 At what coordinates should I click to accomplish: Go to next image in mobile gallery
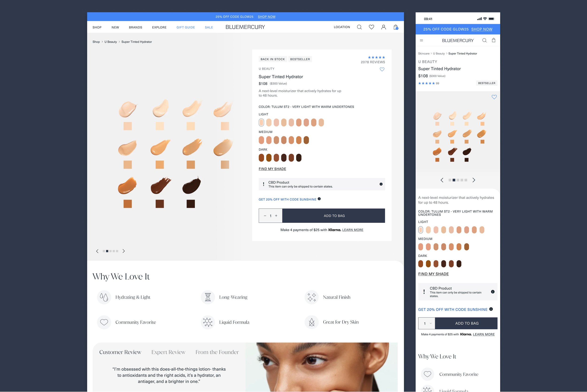coord(473,180)
